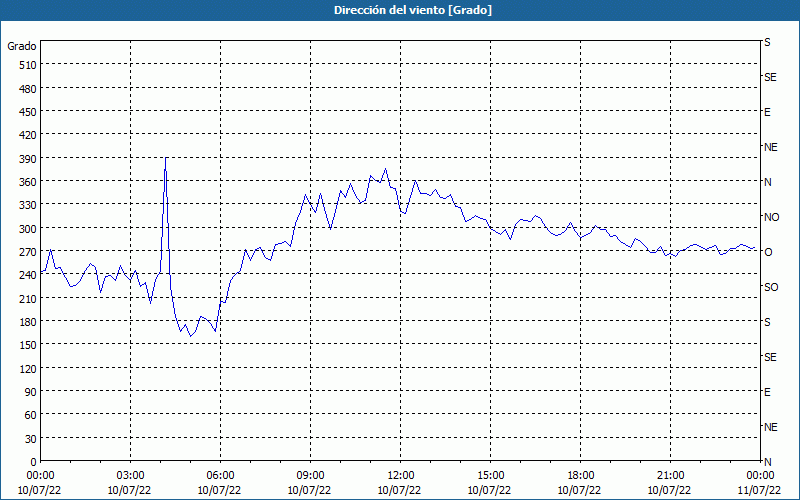This screenshot has width=800, height=500.
Task: Click the 21:00 time axis label
Action: [x=670, y=476]
